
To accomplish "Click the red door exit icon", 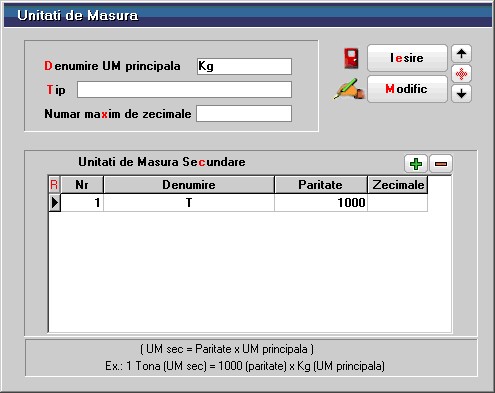I will pos(351,58).
